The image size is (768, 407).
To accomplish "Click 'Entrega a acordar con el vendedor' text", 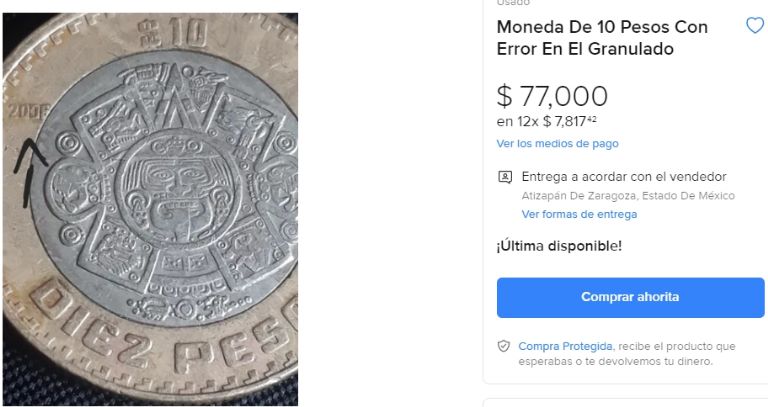I will coord(624,177).
